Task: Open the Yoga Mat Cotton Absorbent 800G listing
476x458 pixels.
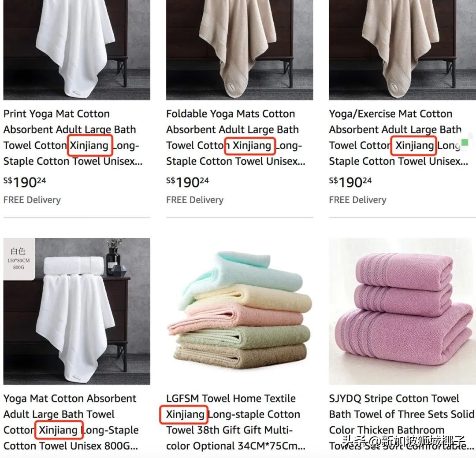Action: (71, 422)
